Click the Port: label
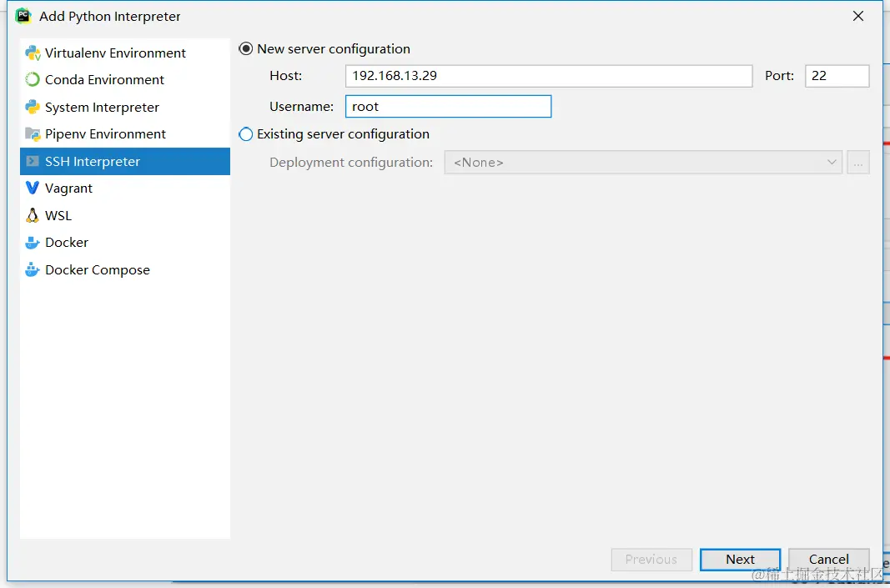 (x=779, y=76)
